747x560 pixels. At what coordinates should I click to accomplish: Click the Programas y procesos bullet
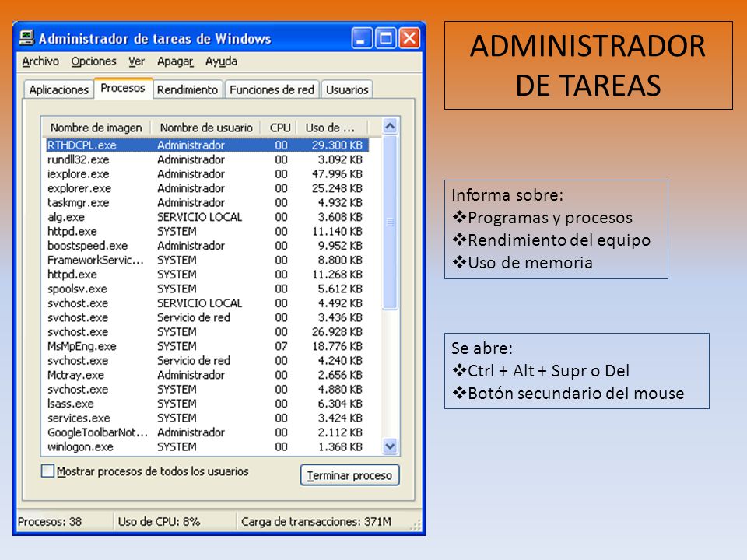542,218
